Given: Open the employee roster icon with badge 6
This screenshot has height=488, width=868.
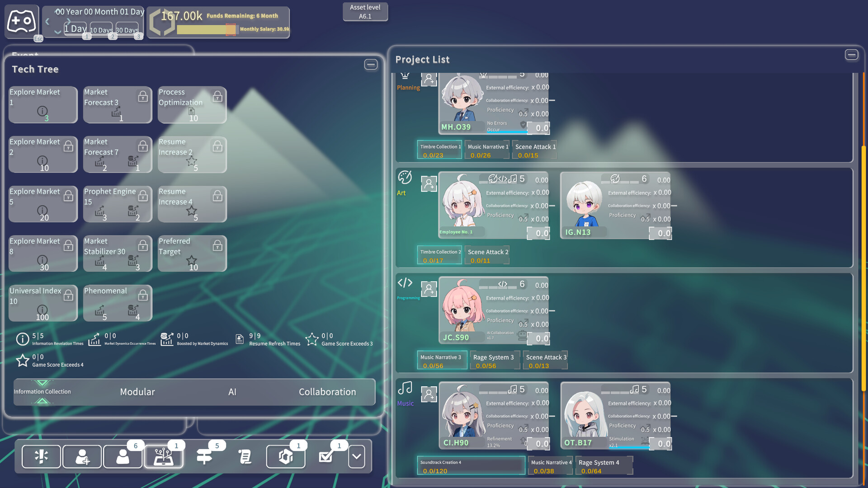Looking at the screenshot, I should (x=123, y=457).
